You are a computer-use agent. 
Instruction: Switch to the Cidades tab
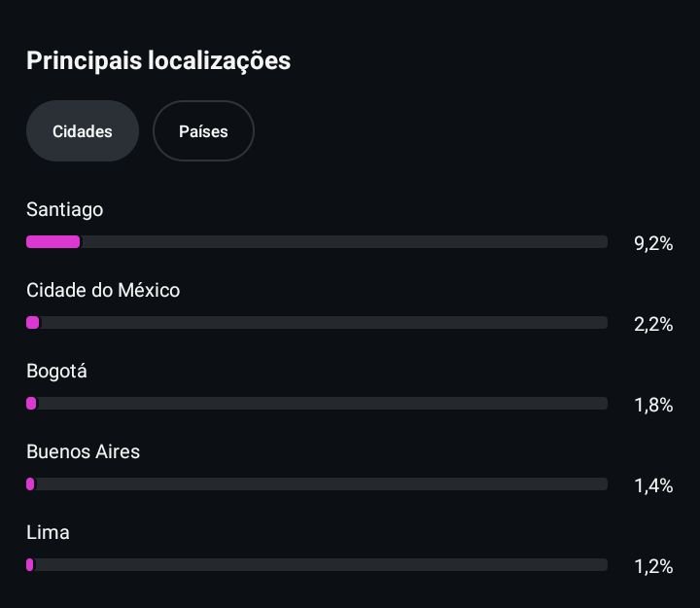click(83, 131)
